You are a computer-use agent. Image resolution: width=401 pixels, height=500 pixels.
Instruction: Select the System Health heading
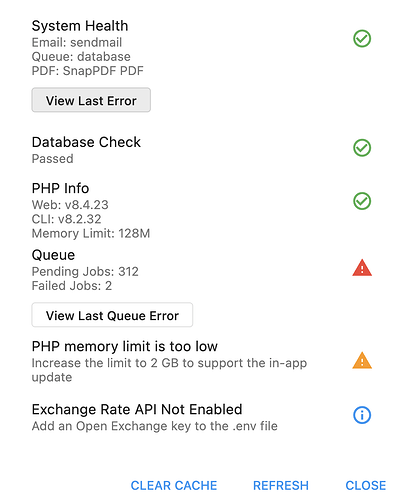[80, 26]
